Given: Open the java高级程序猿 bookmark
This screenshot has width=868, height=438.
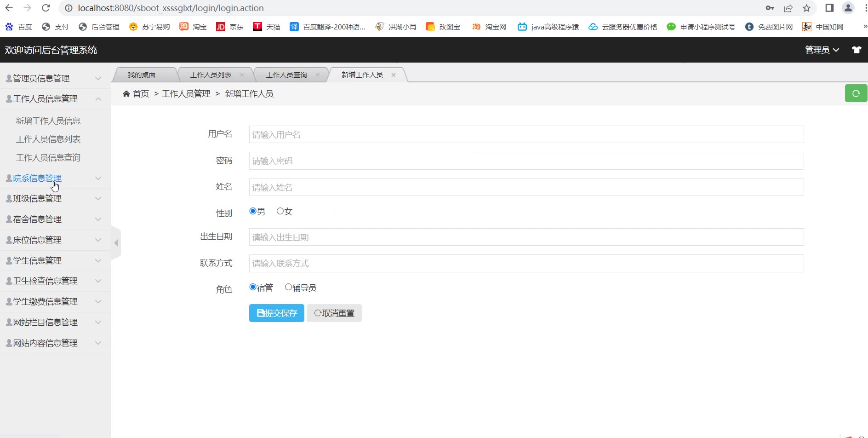Looking at the screenshot, I should [x=548, y=27].
